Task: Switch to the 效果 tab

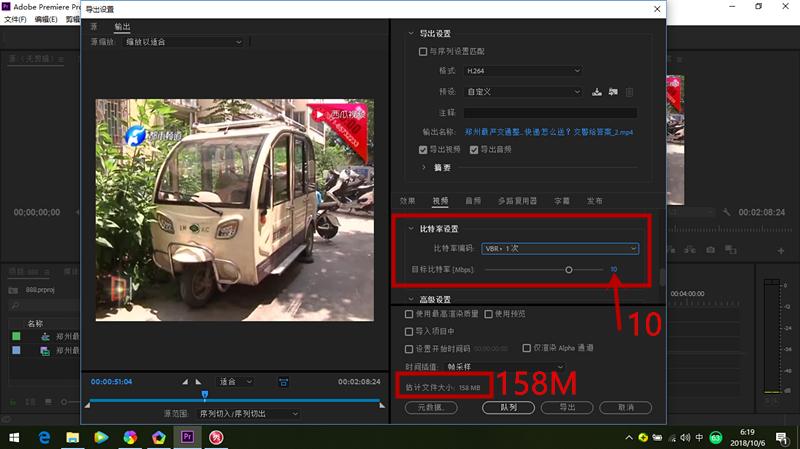Action: pos(407,201)
